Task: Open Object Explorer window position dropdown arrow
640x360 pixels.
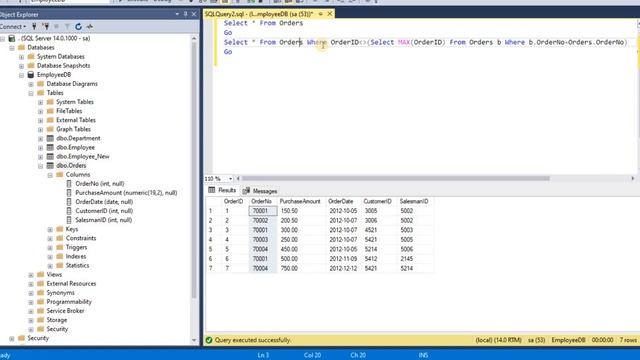Action: (x=177, y=14)
